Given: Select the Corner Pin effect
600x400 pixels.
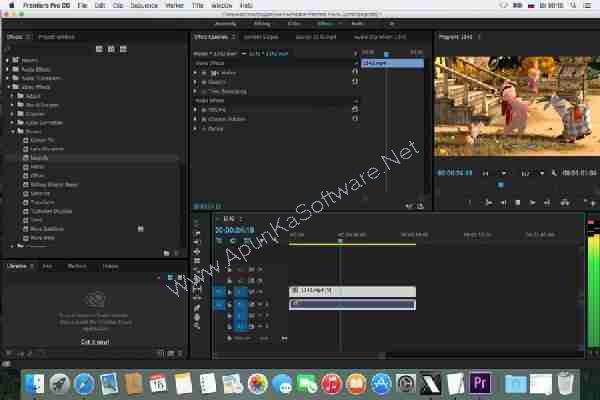Looking at the screenshot, I should (x=42, y=140).
